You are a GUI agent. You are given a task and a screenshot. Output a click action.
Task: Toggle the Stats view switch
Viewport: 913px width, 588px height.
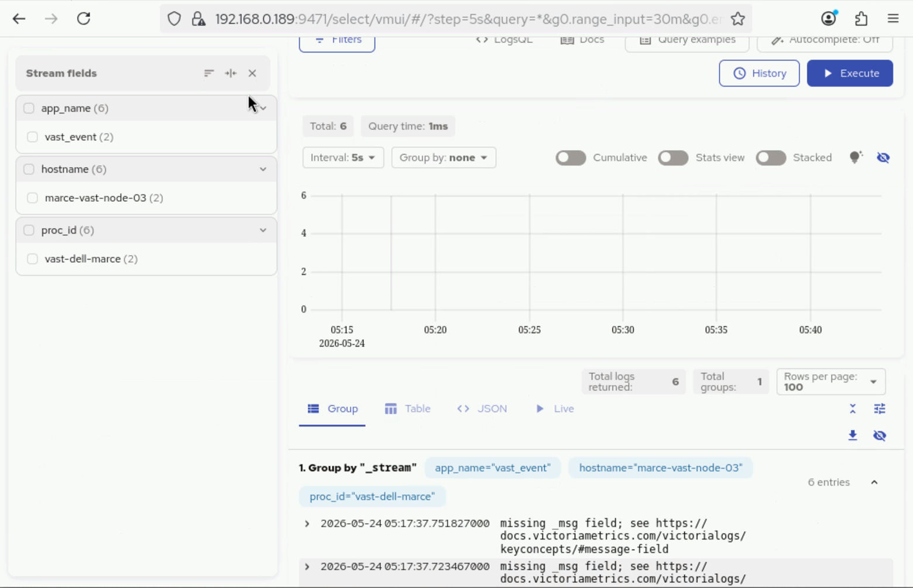(673, 158)
